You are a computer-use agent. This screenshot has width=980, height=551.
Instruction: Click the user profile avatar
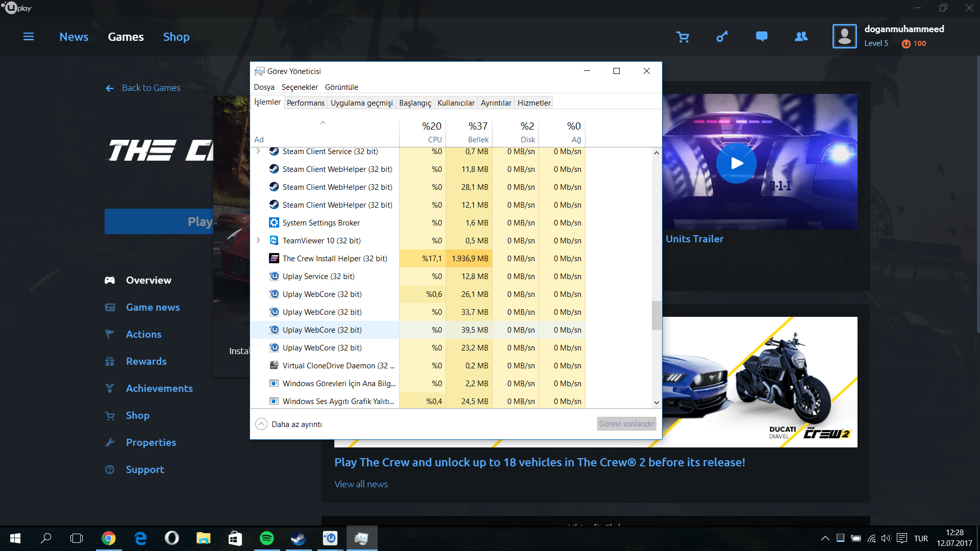844,36
